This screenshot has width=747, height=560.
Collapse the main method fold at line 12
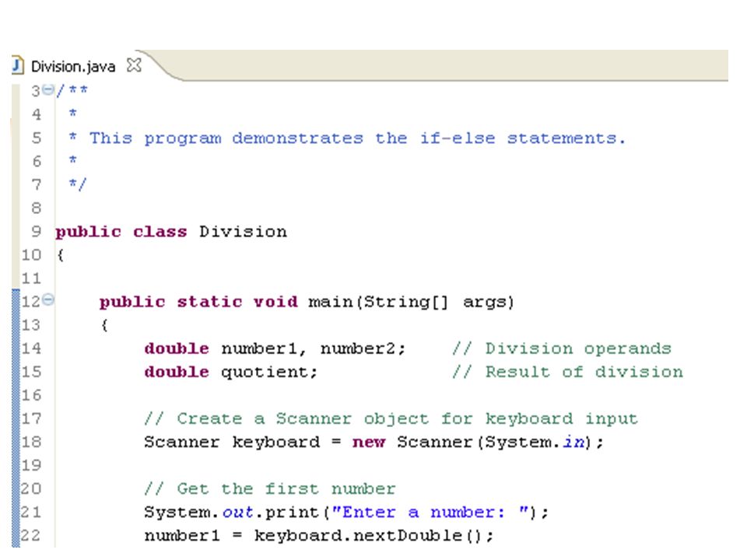pyautogui.click(x=48, y=299)
